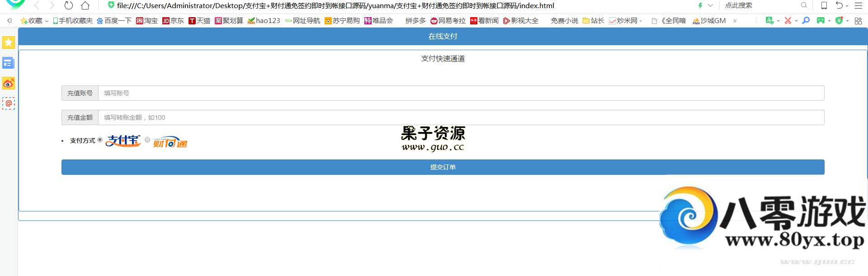Open the 淘宝 bookmark link
This screenshot has width=868, height=276.
click(147, 21)
